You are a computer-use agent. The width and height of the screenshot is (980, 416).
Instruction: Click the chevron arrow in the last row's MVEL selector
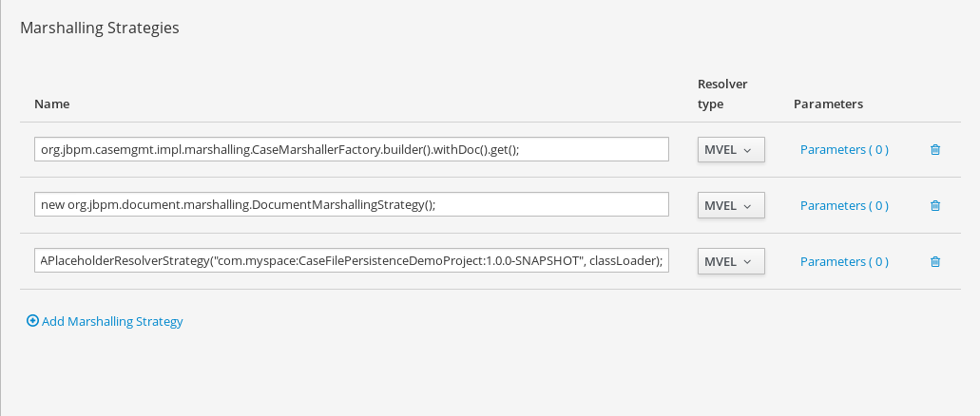[748, 262]
